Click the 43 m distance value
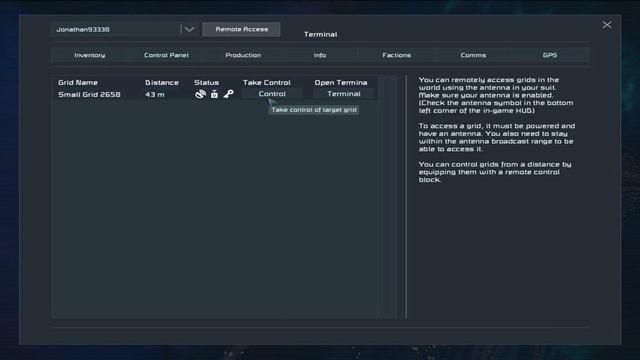The image size is (640, 360). pyautogui.click(x=155, y=95)
